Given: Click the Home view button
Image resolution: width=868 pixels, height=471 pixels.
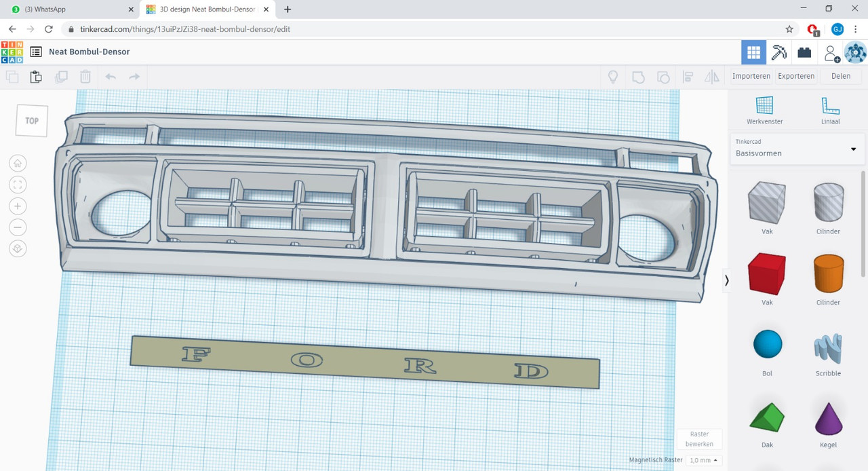Looking at the screenshot, I should [18, 163].
